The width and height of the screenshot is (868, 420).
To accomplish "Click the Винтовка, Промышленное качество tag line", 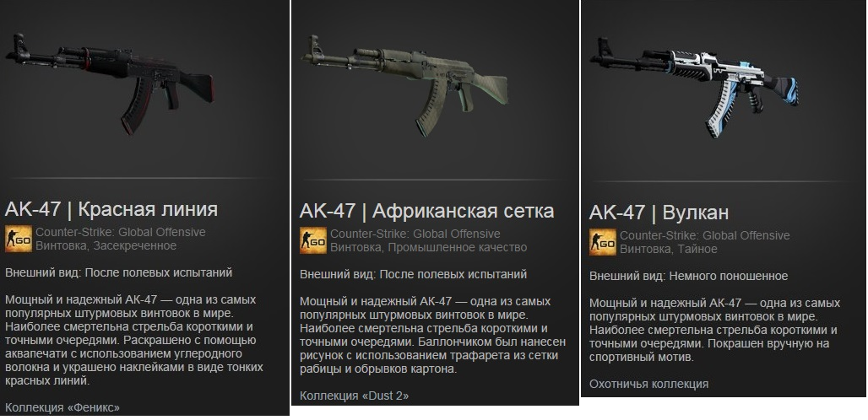I will point(429,248).
